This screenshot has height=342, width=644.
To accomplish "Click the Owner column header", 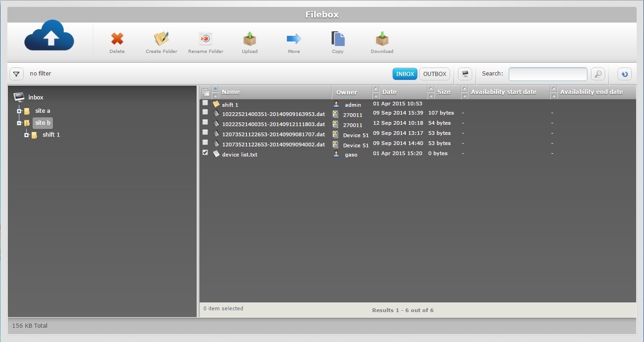I will [346, 92].
